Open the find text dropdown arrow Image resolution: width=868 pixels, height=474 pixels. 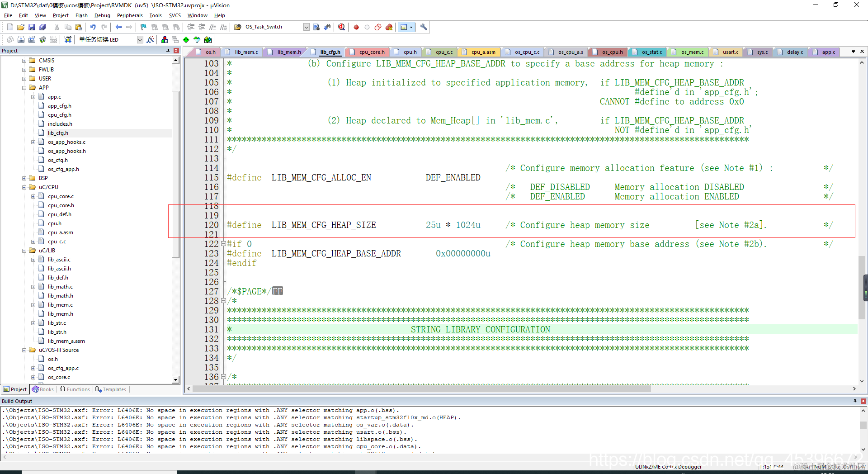pyautogui.click(x=307, y=27)
